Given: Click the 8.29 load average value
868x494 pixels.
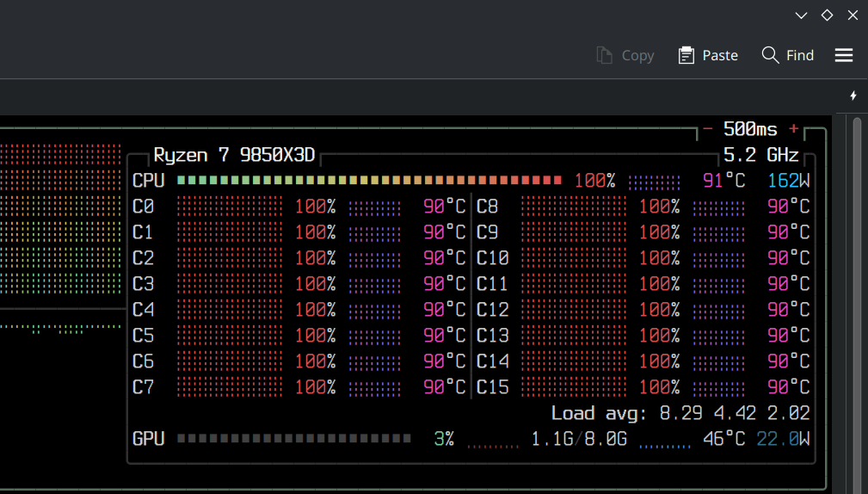Looking at the screenshot, I should click(x=680, y=413).
